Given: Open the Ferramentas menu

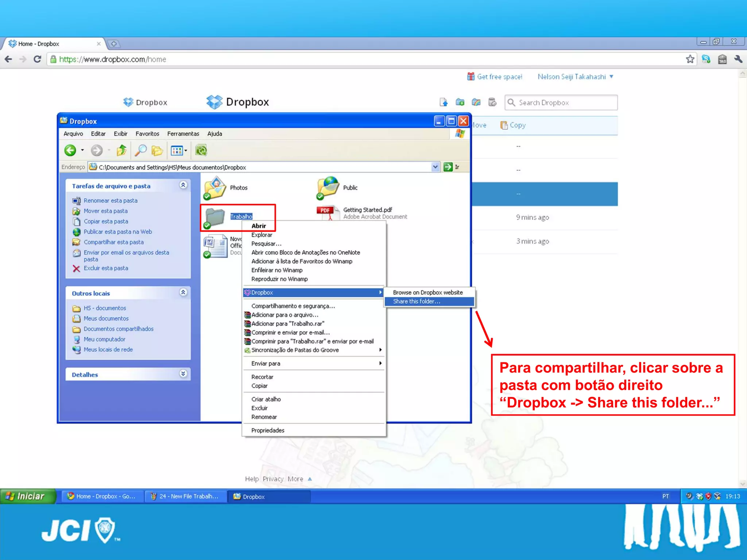Looking at the screenshot, I should tap(183, 134).
